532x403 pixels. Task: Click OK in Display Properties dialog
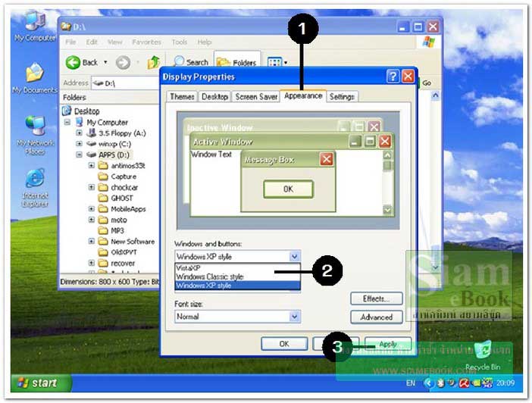(284, 344)
